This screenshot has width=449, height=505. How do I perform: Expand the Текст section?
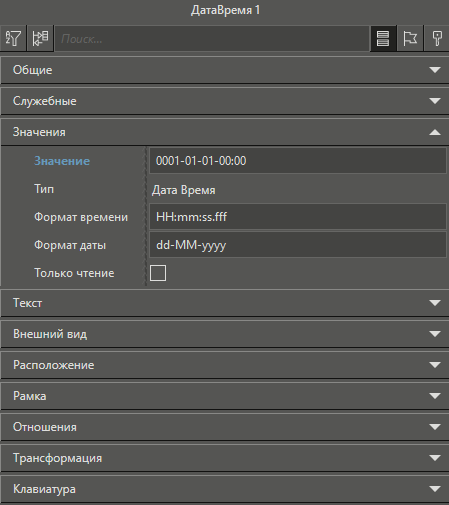[x=225, y=303]
